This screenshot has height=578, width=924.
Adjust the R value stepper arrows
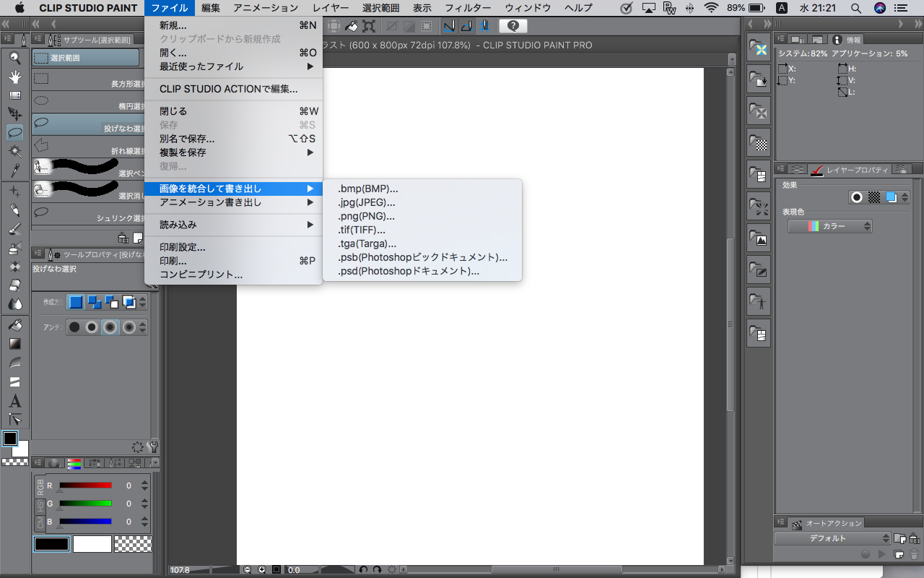pyautogui.click(x=144, y=486)
